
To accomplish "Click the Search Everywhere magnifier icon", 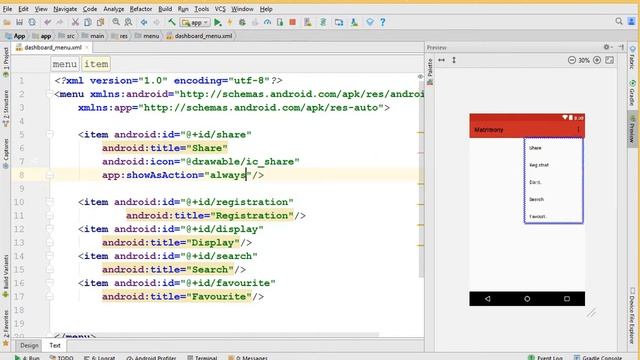I will point(619,21).
